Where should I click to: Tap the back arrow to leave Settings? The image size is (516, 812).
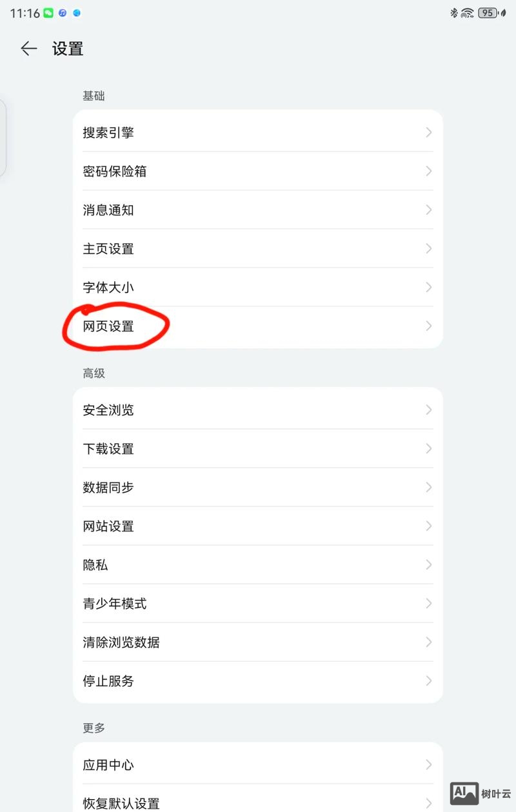tap(28, 49)
